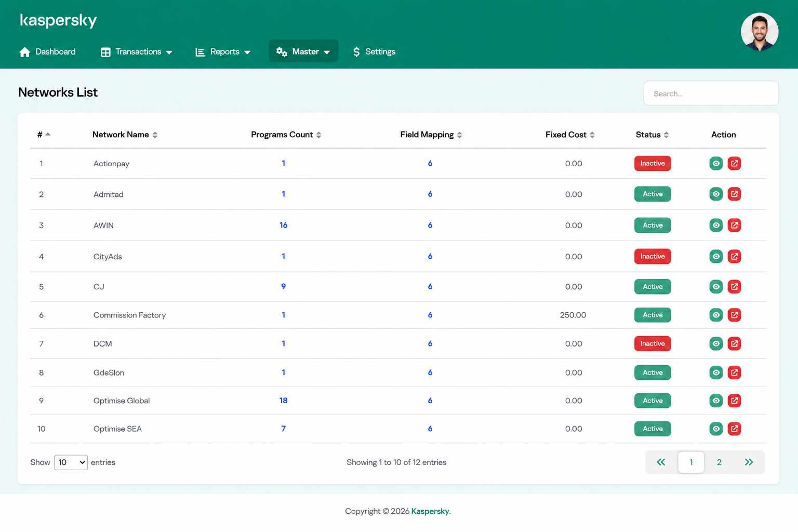Click the red edit icon for Actionpay
This screenshot has width=798, height=532.
[x=734, y=163]
